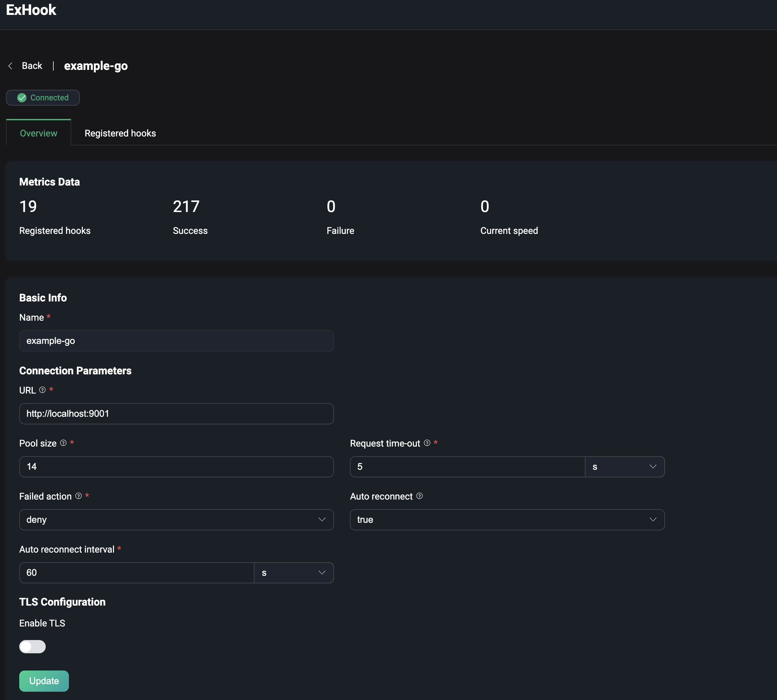Screen dimensions: 777x700
Task: Click the Failed action help icon
Action: click(79, 496)
